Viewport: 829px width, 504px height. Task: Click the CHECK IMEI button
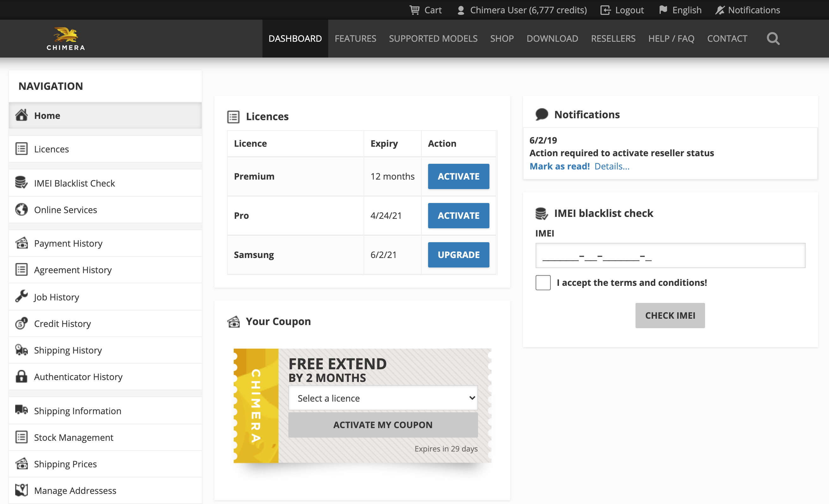670,316
